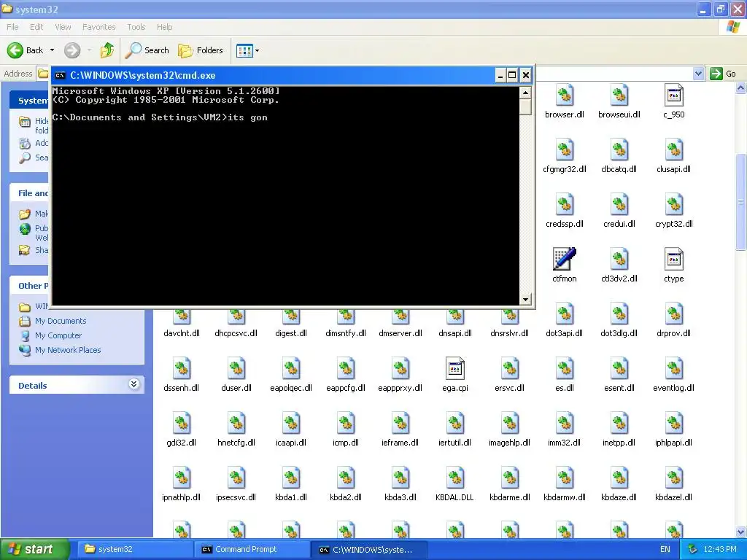Click the EN language indicator
This screenshot has width=747, height=560.
coord(665,549)
